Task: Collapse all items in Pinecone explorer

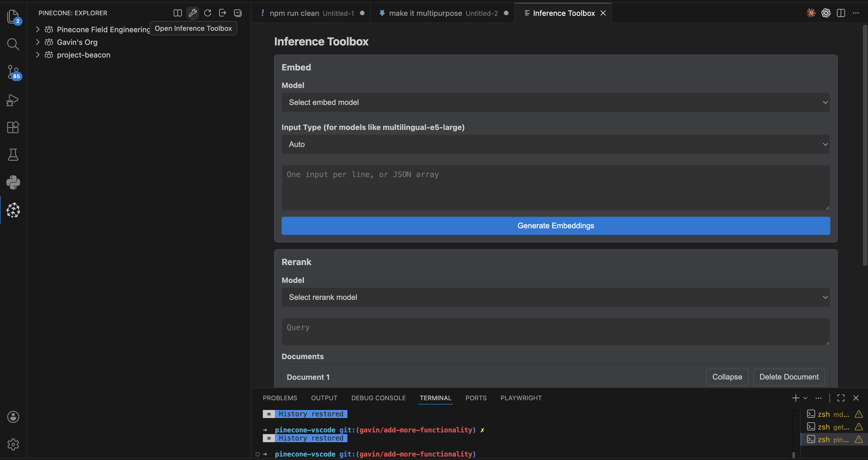Action: point(238,13)
